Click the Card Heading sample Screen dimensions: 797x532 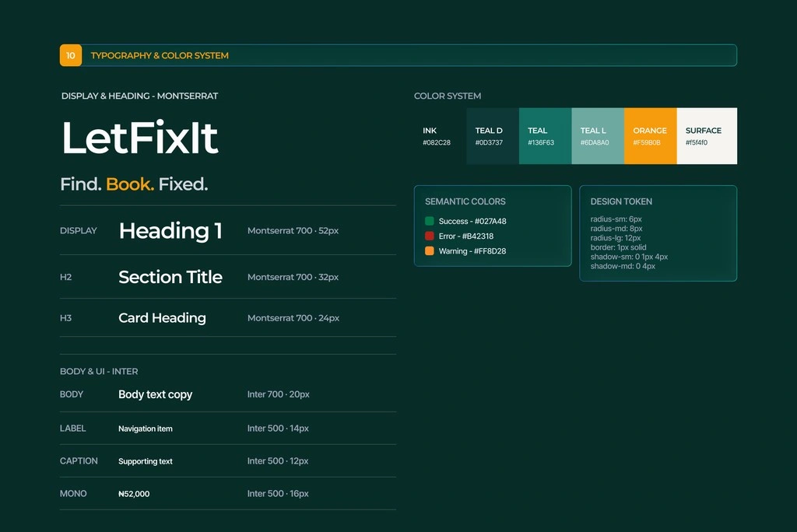(x=162, y=318)
